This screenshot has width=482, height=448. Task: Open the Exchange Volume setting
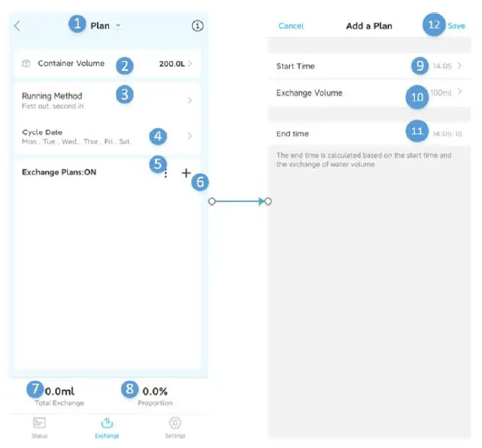point(369,93)
